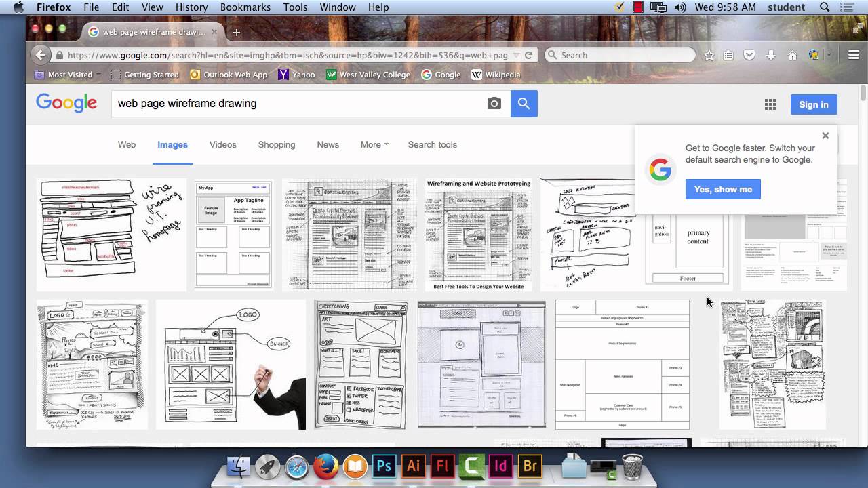Open the Google apps grid
The height and width of the screenshot is (488, 868).
pyautogui.click(x=770, y=104)
